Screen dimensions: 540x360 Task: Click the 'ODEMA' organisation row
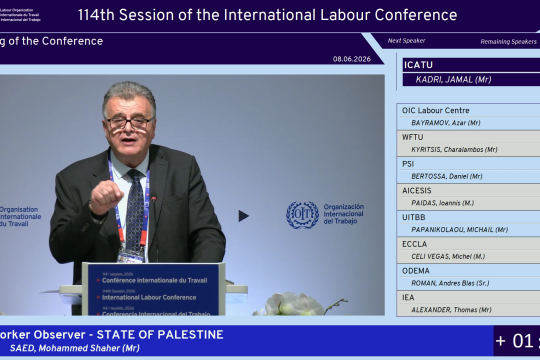(468, 271)
